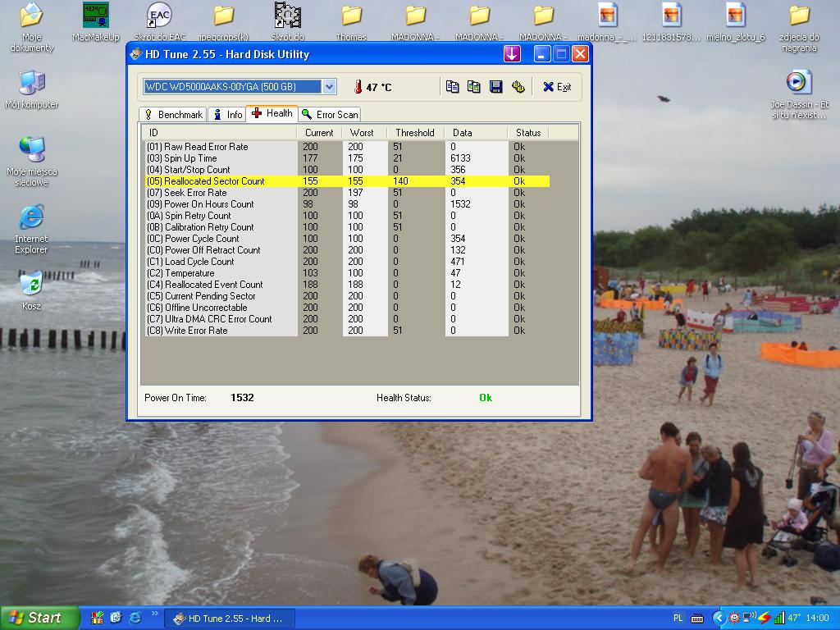Image resolution: width=840 pixels, height=630 pixels.
Task: Click the Data column header
Action: point(476,132)
